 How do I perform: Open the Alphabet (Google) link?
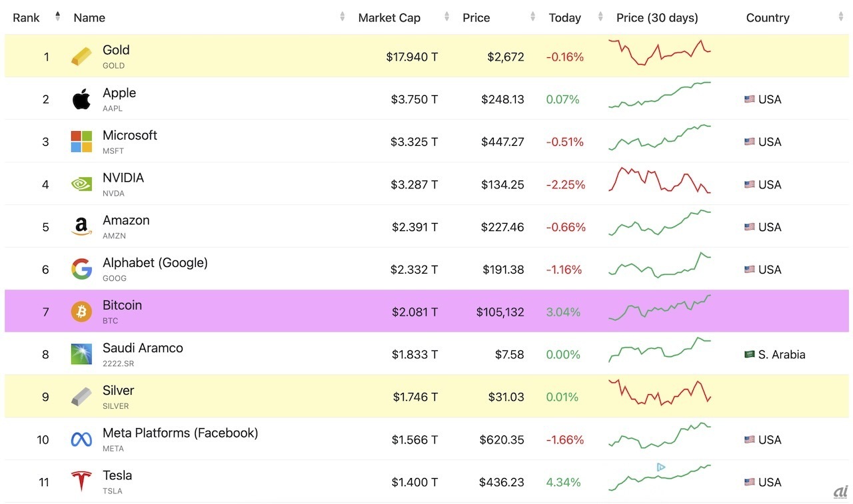155,262
